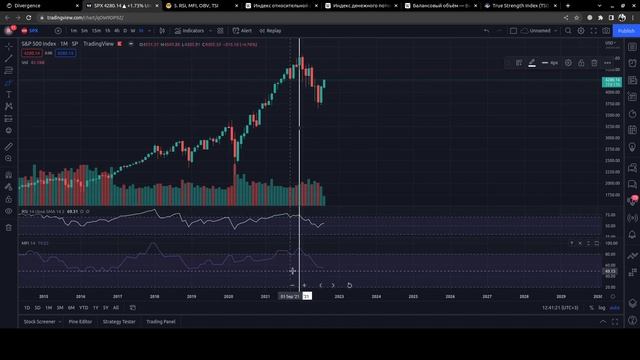
Task: Open the Strategy Tester tab
Action: click(119, 322)
